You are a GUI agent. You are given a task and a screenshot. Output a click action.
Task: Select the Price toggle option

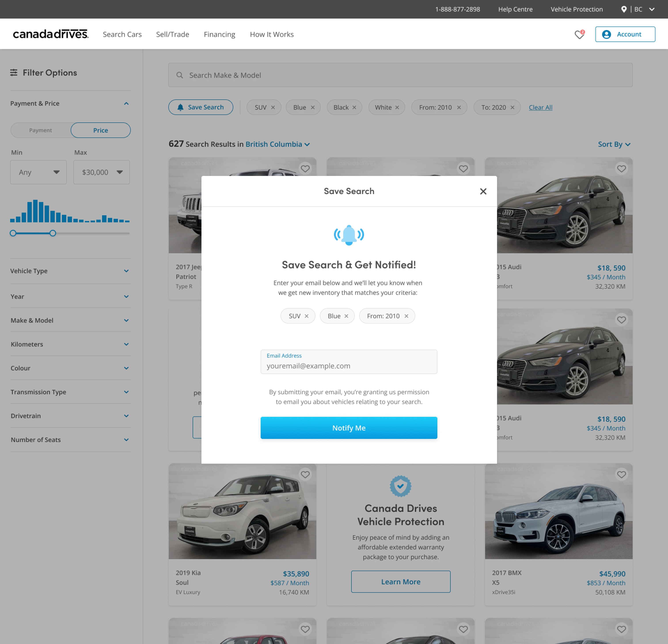(101, 130)
